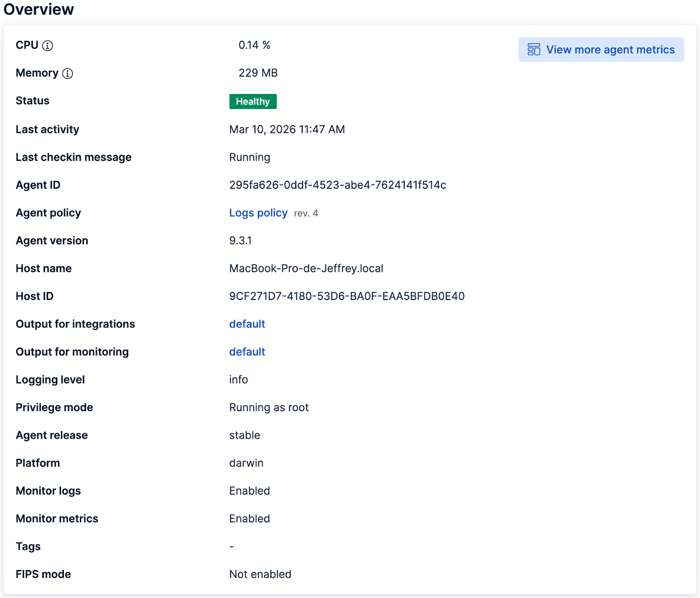Click the Overview section heading
The image size is (700, 598).
(38, 9)
